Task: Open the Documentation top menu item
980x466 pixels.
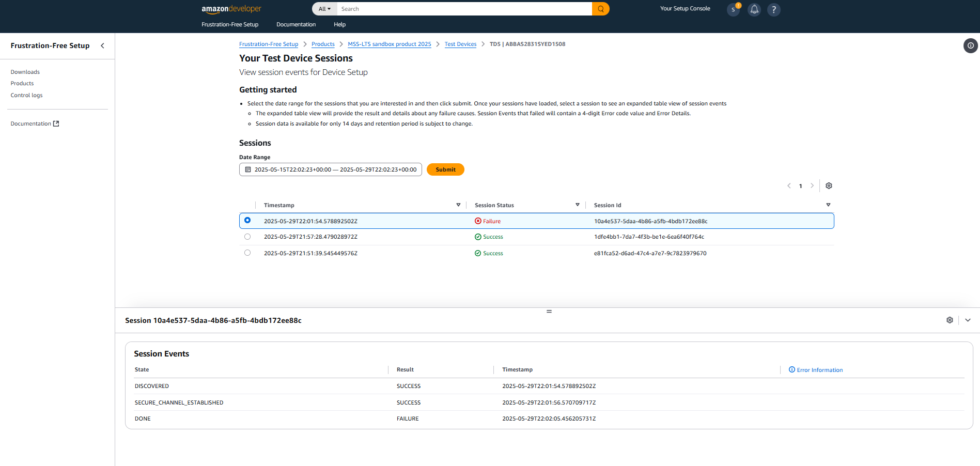Action: 295,24
